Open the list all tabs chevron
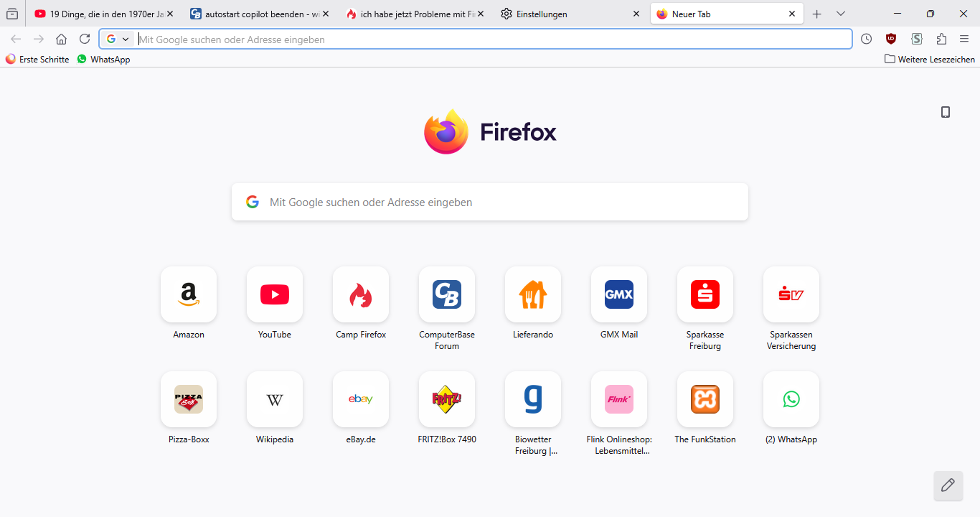 tap(841, 14)
